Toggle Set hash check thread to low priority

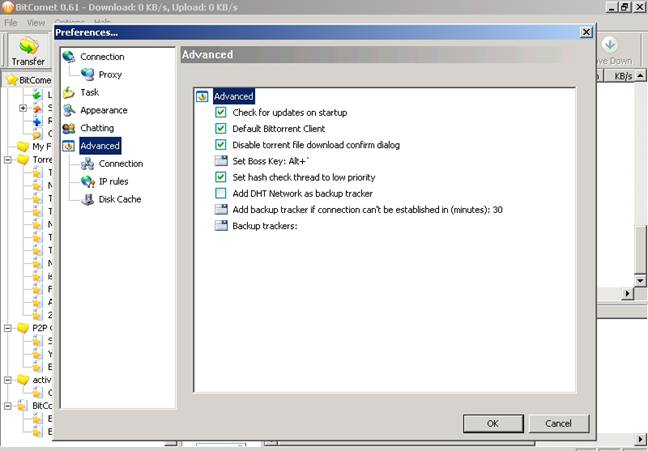221,177
